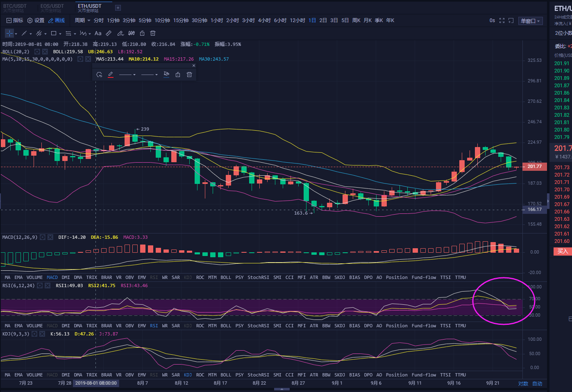Remove the MACD indicator panel
This screenshot has width=572, height=392.
(50, 237)
